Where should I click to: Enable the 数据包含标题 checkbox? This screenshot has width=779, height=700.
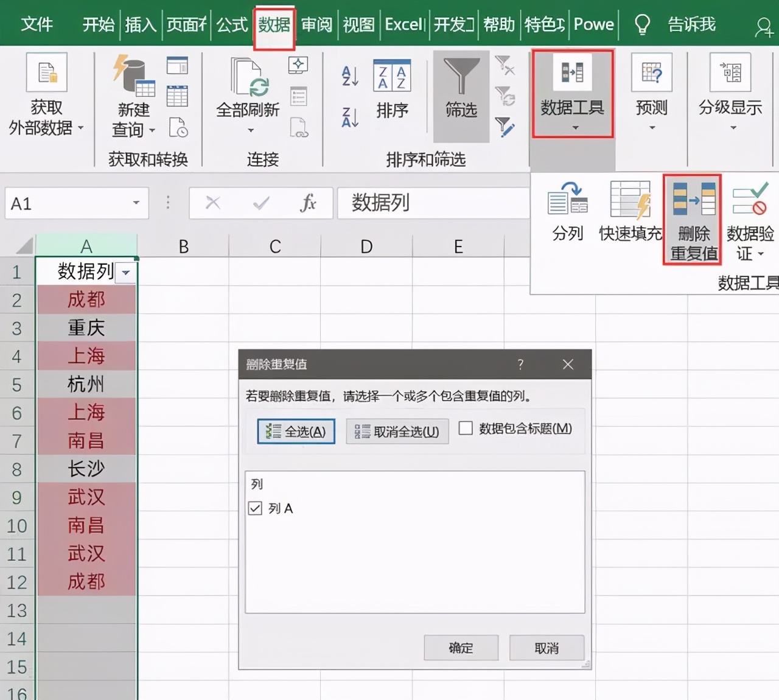coord(466,429)
